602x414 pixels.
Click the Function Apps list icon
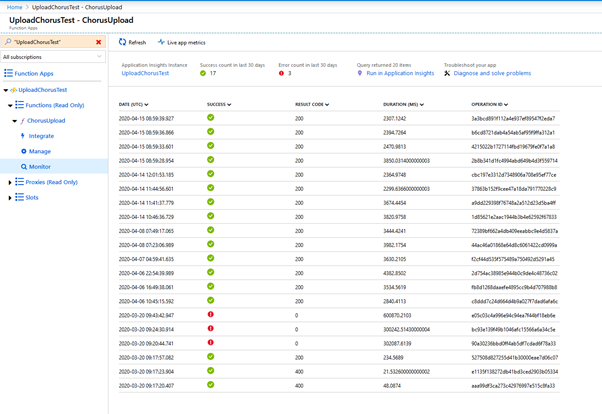8,73
